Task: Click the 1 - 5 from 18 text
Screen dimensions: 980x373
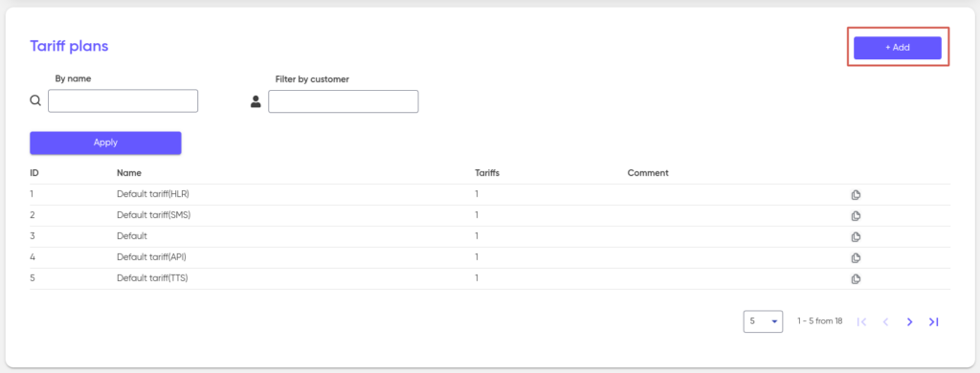Action: click(x=820, y=321)
